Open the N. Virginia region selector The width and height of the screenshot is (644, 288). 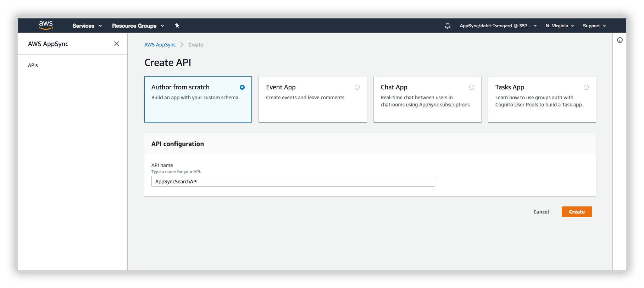tap(560, 26)
